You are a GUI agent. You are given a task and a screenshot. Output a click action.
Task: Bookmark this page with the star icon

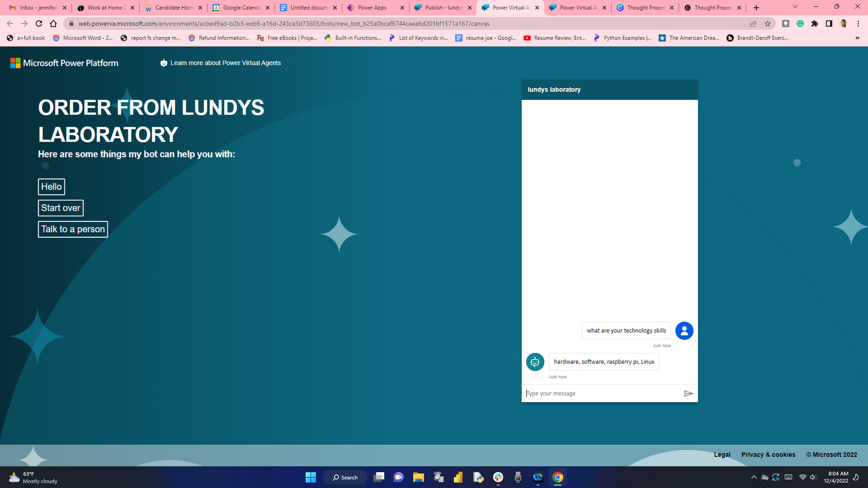(x=767, y=24)
